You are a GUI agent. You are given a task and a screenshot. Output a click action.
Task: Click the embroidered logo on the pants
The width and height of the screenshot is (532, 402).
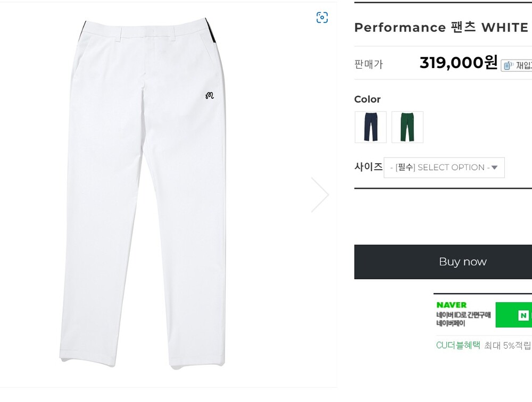pos(209,96)
